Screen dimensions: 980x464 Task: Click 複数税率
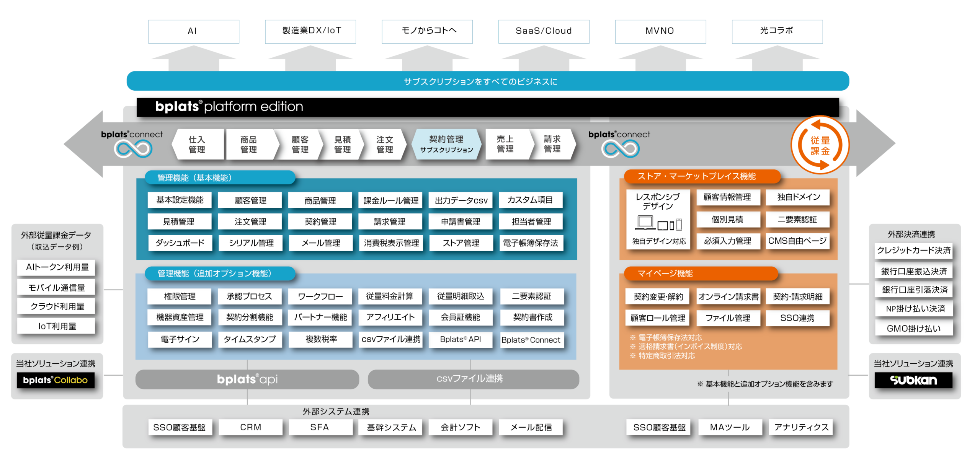click(320, 339)
